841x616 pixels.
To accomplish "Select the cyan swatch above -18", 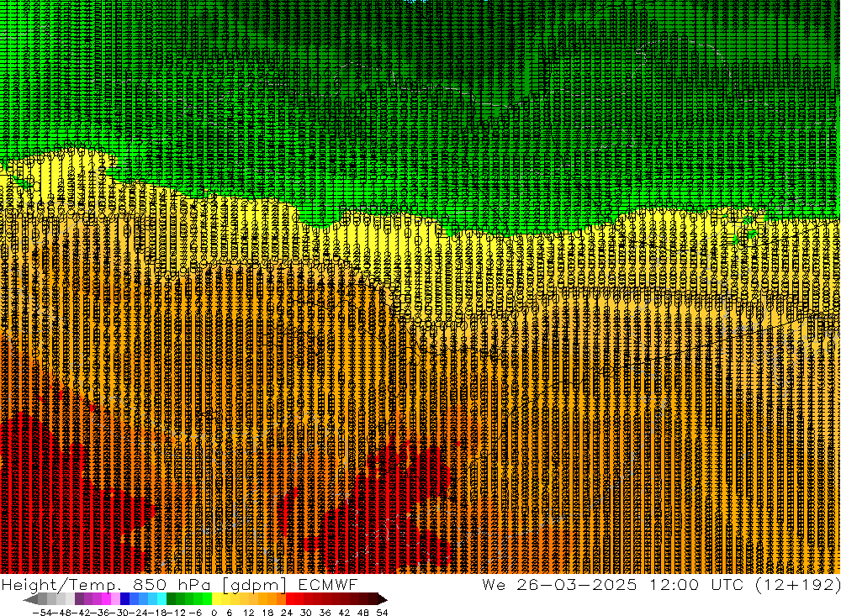I will [x=161, y=599].
